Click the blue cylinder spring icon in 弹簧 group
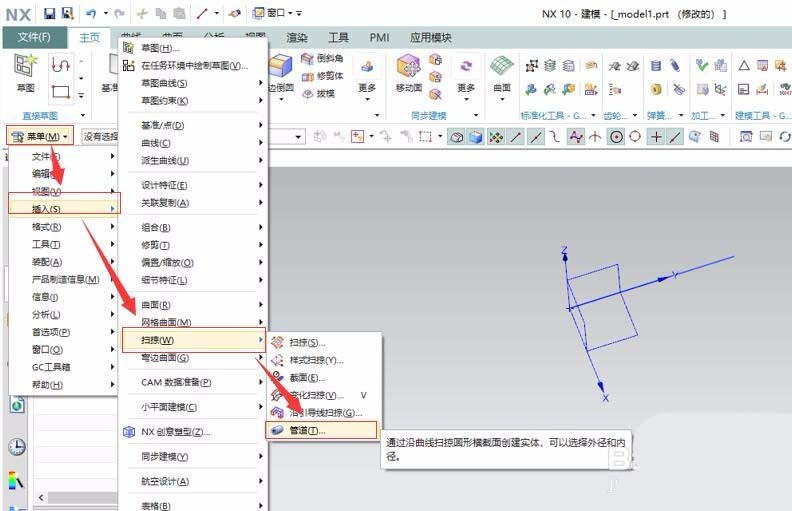792x511 pixels. coord(656,66)
